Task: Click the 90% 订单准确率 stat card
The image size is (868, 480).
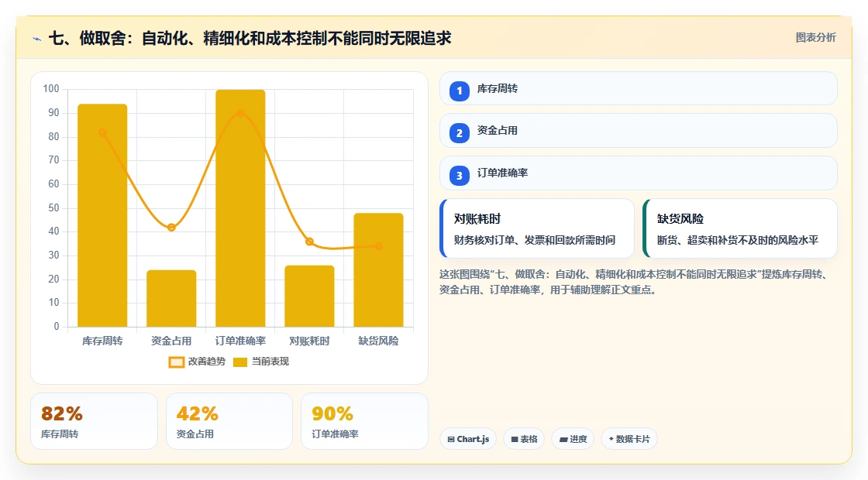Action: coord(364,421)
